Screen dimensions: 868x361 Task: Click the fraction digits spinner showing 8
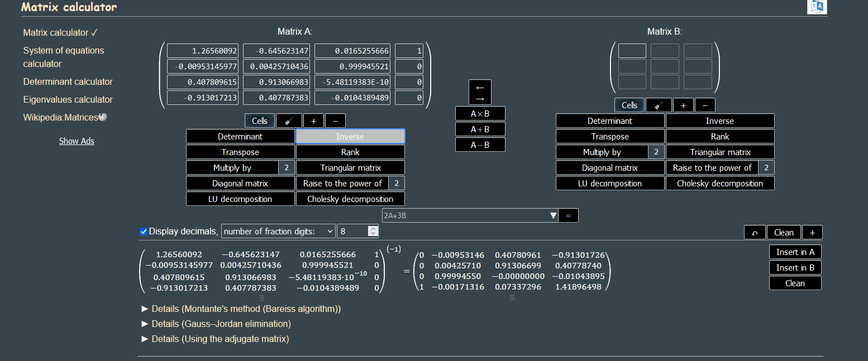coord(357,231)
